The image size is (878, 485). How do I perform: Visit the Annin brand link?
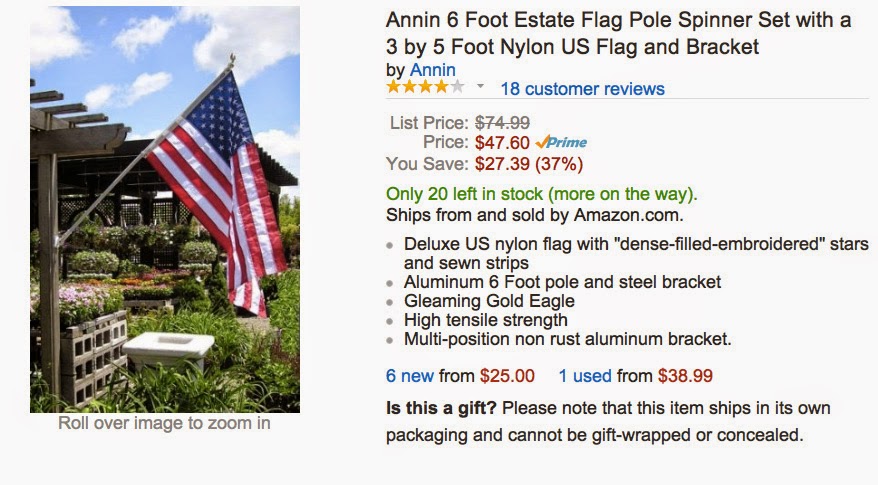tap(432, 70)
